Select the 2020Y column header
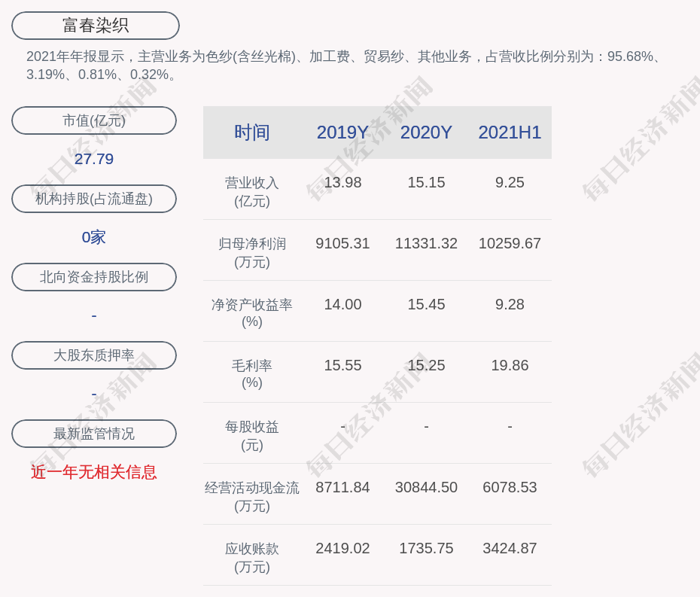This screenshot has height=597, width=700. 426,132
